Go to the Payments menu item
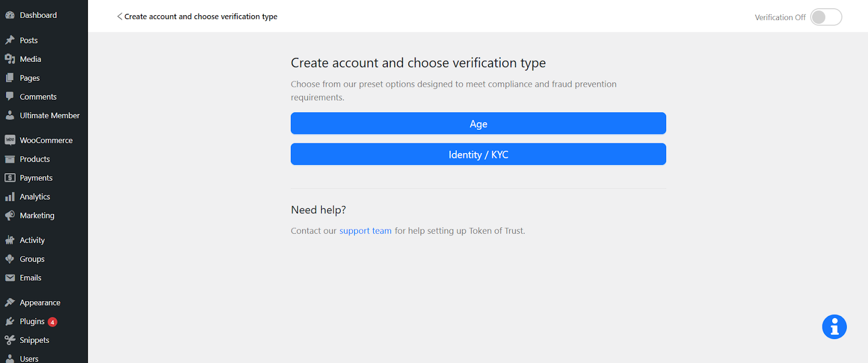 pyautogui.click(x=36, y=178)
